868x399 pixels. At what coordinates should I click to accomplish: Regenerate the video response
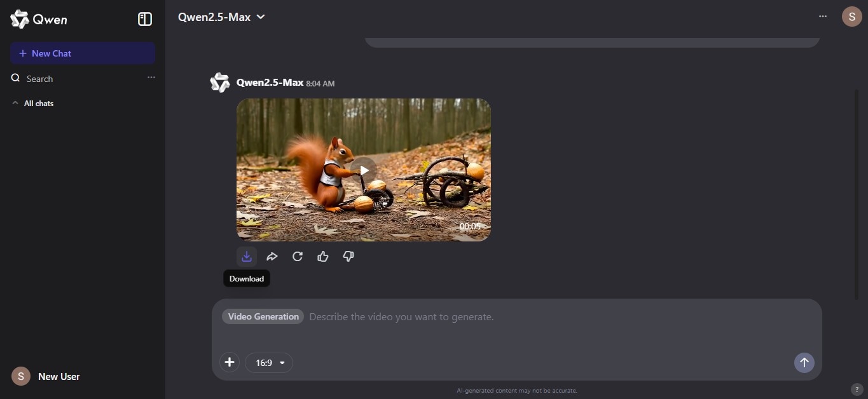pyautogui.click(x=298, y=257)
